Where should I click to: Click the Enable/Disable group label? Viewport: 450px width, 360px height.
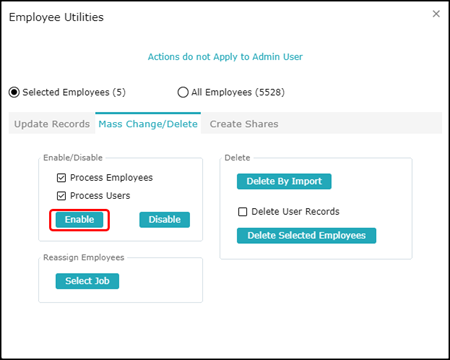(73, 158)
